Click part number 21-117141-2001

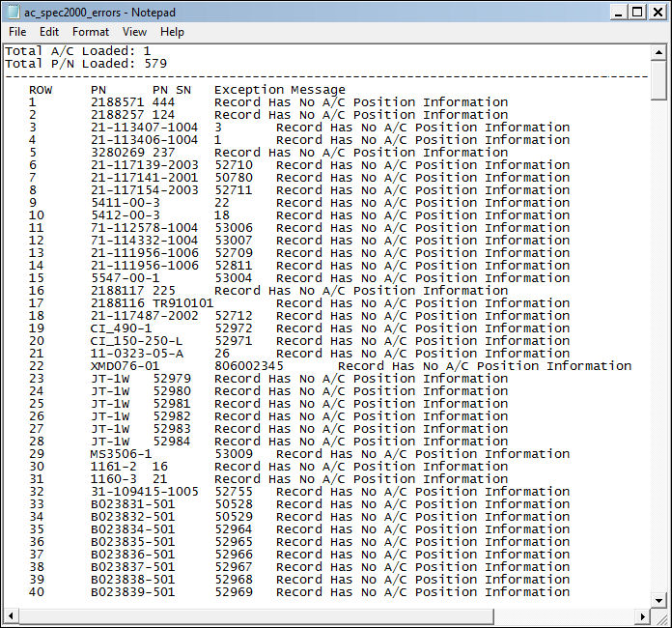145,177
